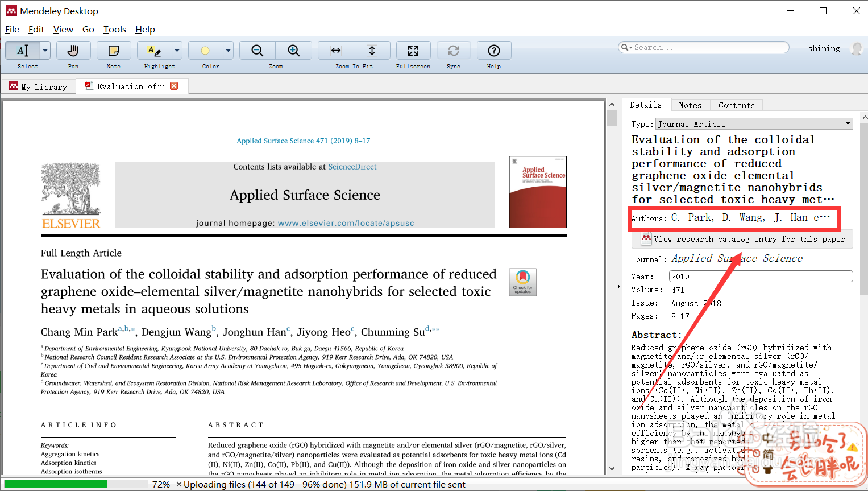Click the paper title heading in PDF
This screenshot has height=491, width=868.
pos(268,291)
